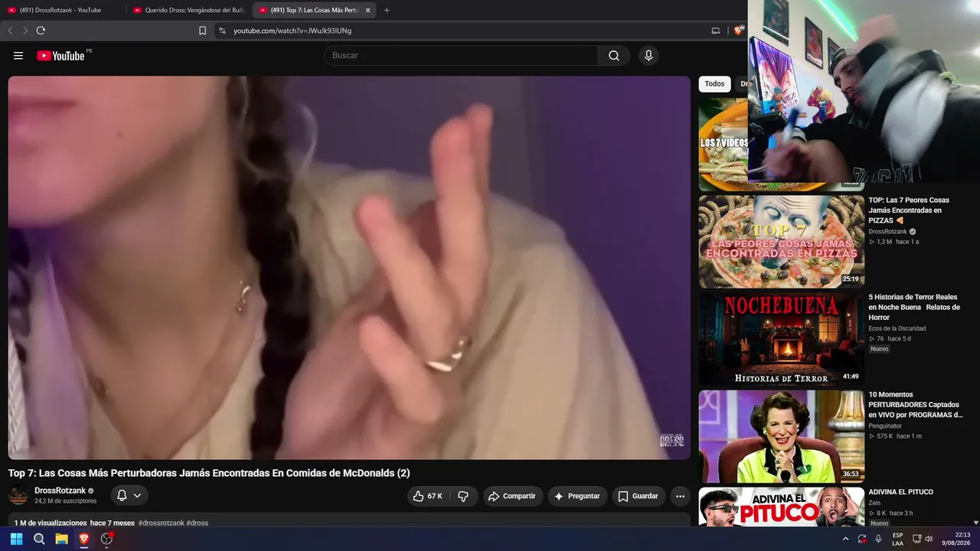Go forward using the browser forward arrow
980x551 pixels.
[25, 31]
